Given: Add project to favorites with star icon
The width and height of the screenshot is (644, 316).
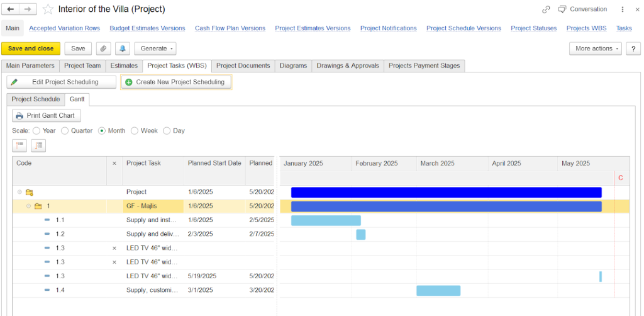Looking at the screenshot, I should point(48,9).
